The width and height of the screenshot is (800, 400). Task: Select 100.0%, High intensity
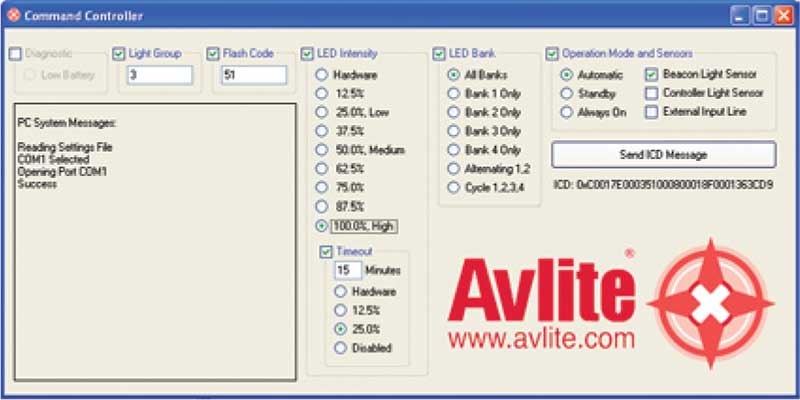point(321,227)
